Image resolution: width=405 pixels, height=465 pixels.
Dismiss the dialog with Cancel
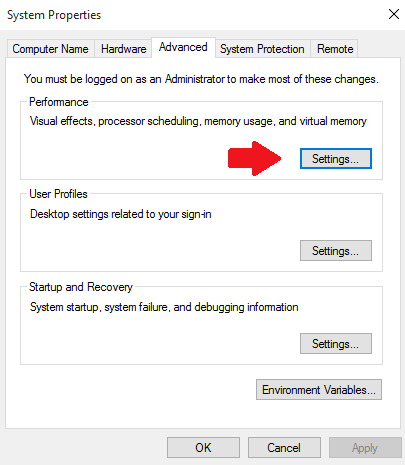[x=284, y=448]
